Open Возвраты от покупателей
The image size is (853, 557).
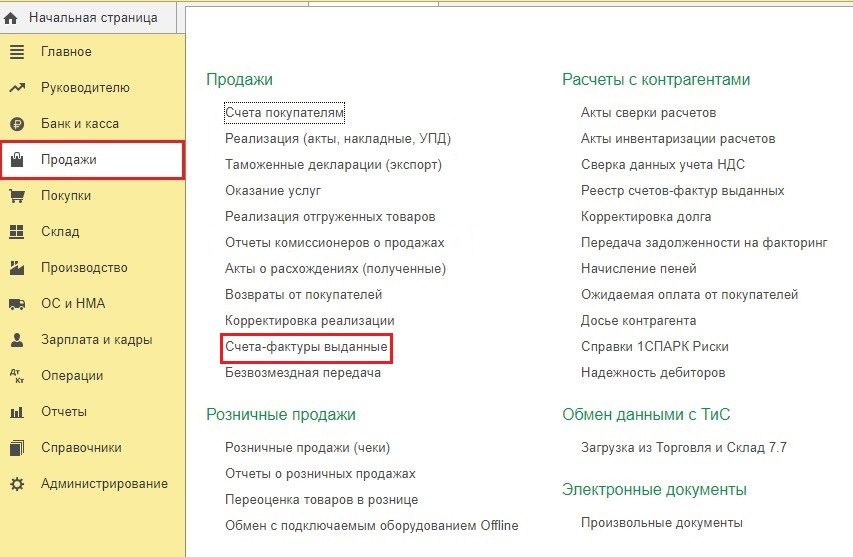304,295
